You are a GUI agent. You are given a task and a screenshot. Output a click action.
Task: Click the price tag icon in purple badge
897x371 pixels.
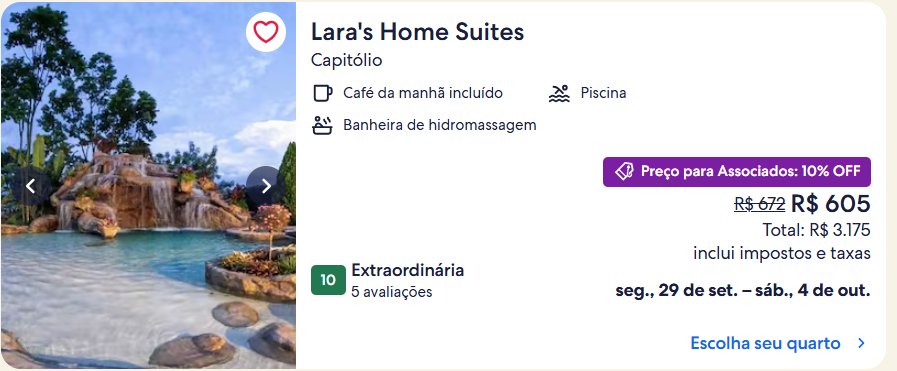[x=624, y=171]
